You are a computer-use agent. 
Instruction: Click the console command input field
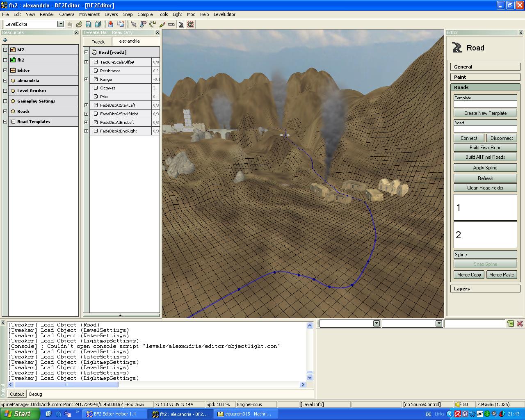click(x=475, y=324)
